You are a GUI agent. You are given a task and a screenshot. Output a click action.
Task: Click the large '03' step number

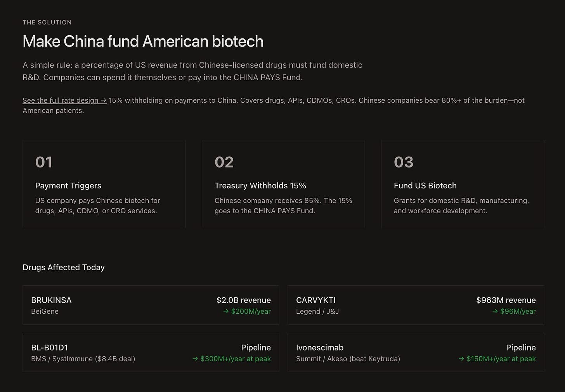404,162
